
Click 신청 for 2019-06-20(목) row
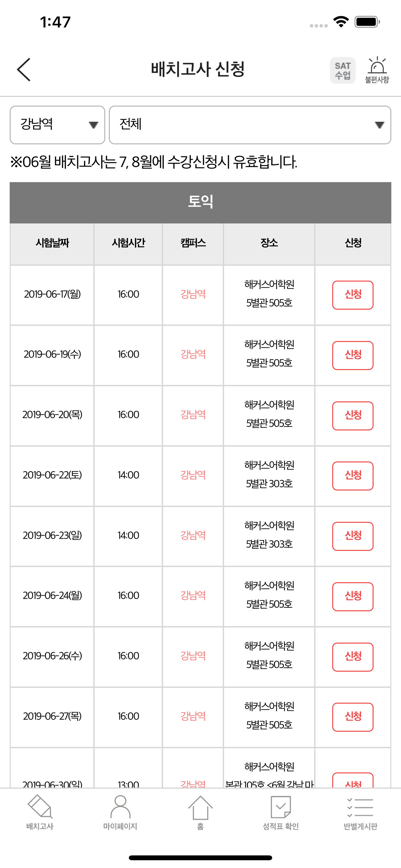tap(353, 416)
